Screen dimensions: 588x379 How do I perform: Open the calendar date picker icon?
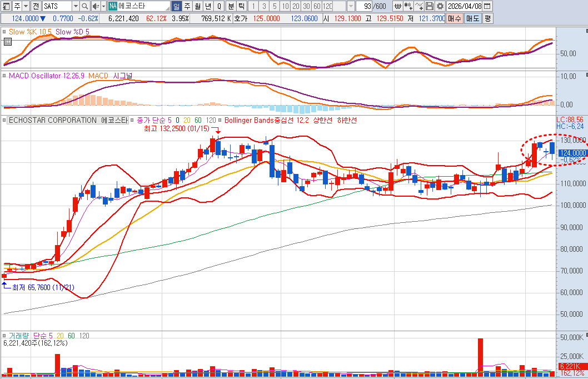(x=487, y=6)
